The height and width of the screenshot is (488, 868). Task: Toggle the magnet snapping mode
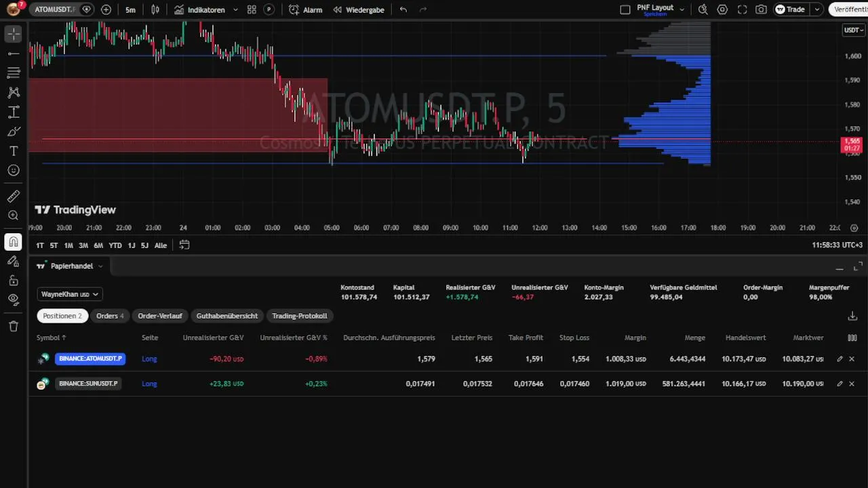[x=14, y=241]
